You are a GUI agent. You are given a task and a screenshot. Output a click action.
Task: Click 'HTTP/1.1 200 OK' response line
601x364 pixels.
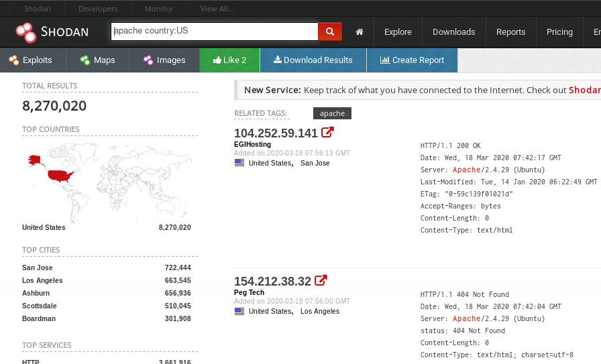450,145
